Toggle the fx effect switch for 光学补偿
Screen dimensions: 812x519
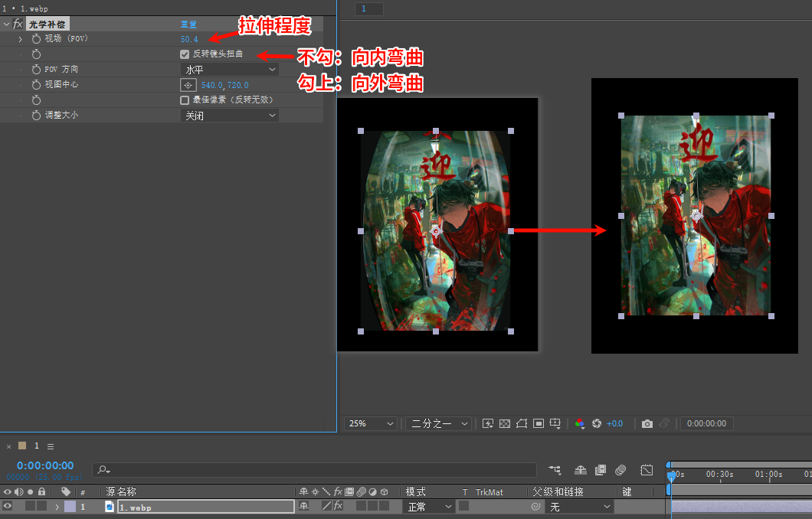[x=18, y=24]
